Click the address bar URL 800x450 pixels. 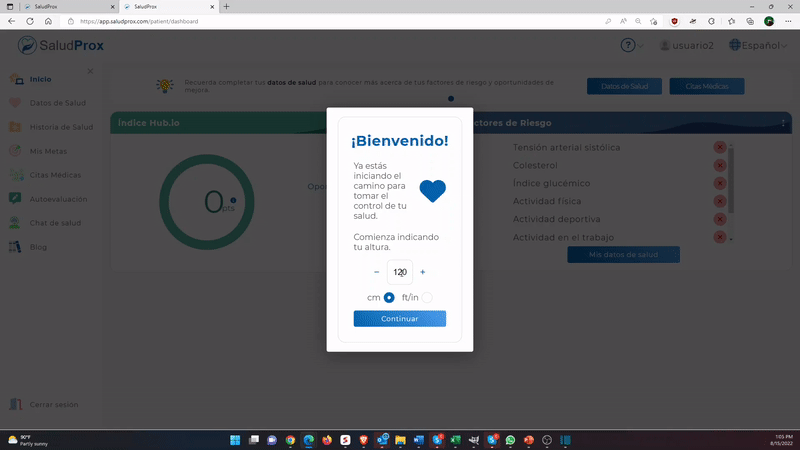click(x=139, y=21)
